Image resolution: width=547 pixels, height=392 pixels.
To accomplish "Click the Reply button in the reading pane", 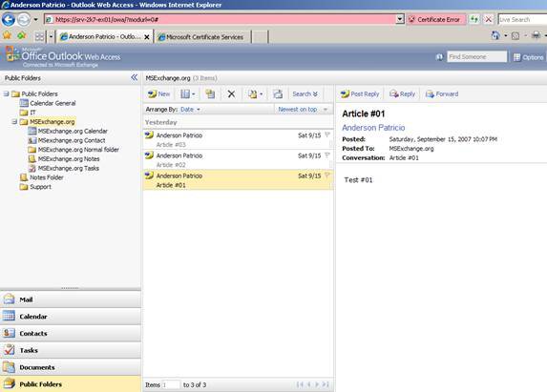I will [402, 94].
